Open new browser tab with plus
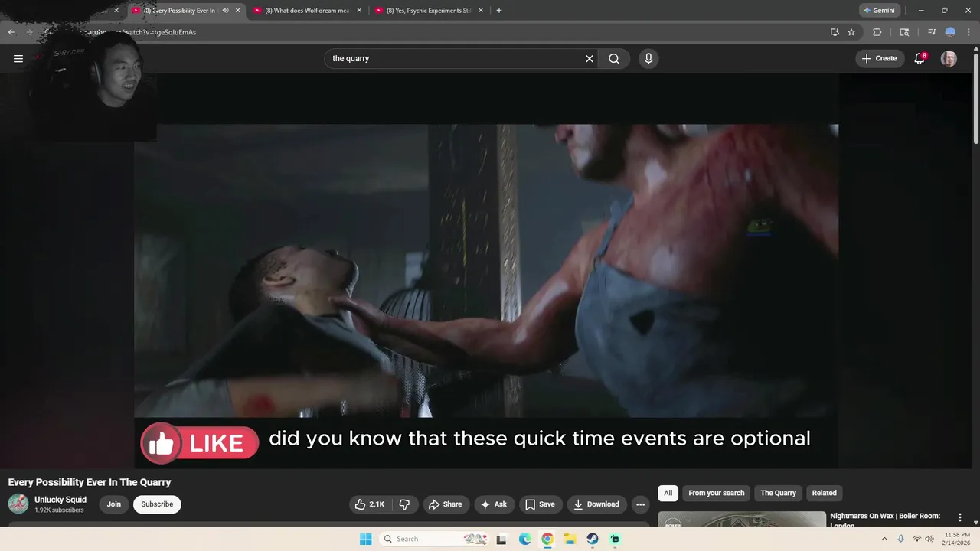The height and width of the screenshot is (551, 980). click(499, 11)
